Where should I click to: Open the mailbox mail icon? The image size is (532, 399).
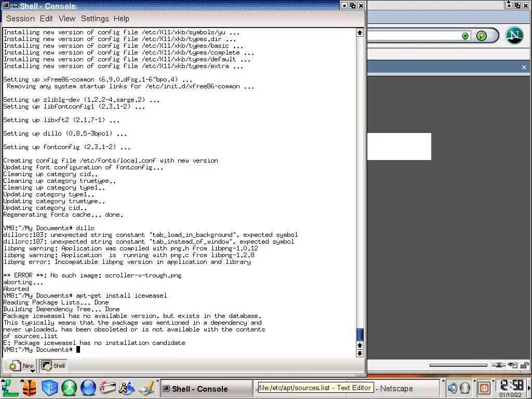click(108, 388)
